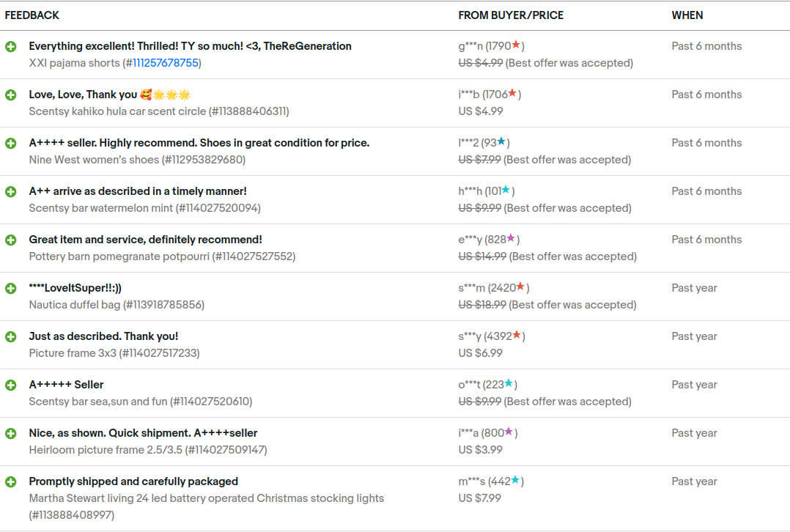Click red star beside buyer s***y
Screen dimensions: 790x532
[517, 336]
